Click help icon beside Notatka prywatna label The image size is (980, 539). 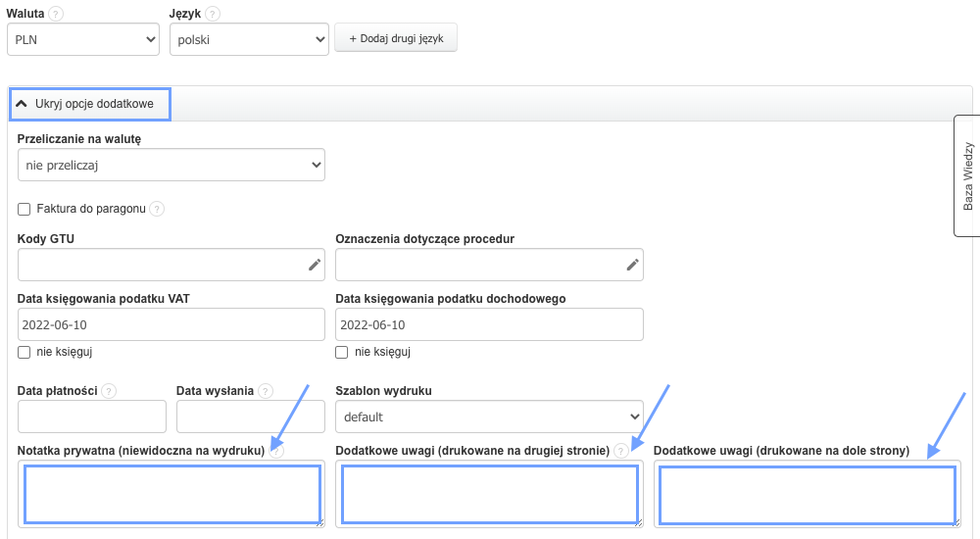277,451
